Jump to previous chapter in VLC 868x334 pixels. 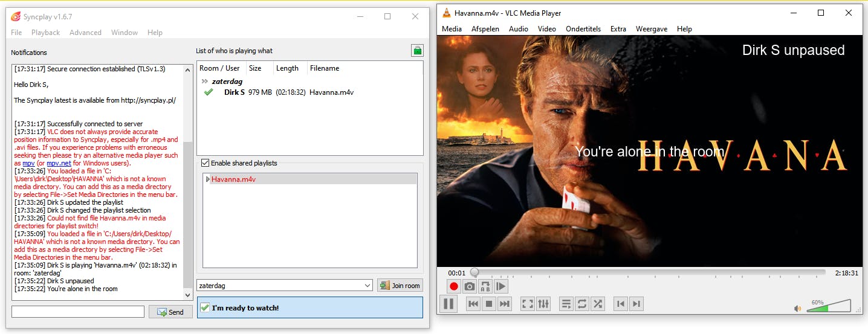pyautogui.click(x=620, y=304)
